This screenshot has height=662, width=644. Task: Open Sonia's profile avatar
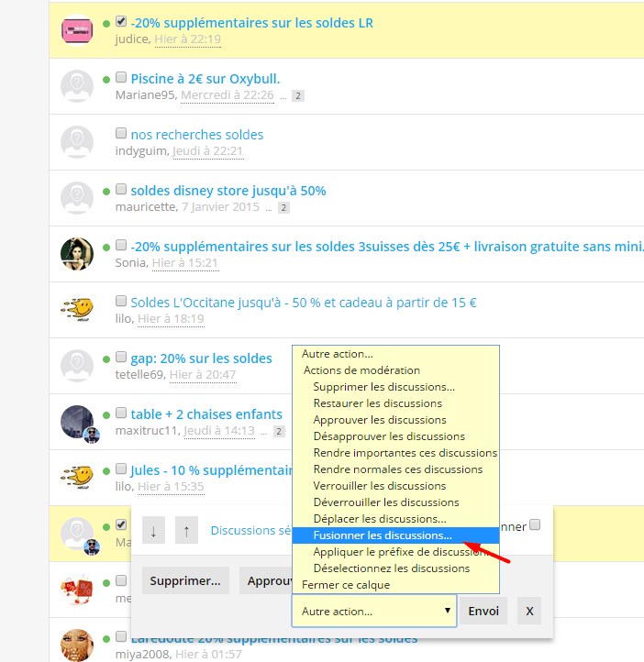[x=77, y=254]
